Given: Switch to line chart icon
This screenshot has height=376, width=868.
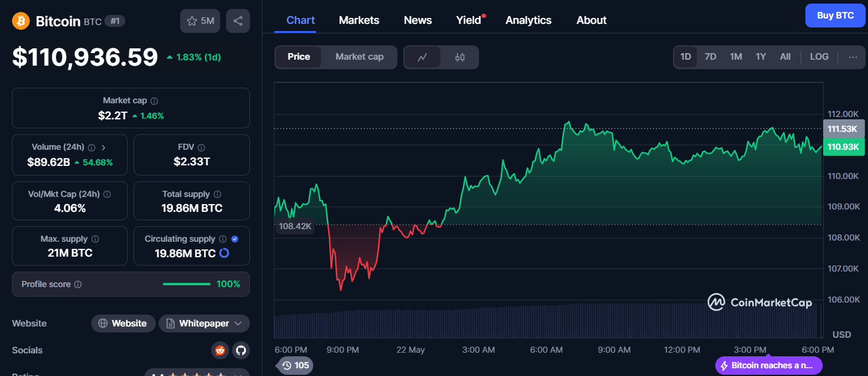Looking at the screenshot, I should click(422, 57).
